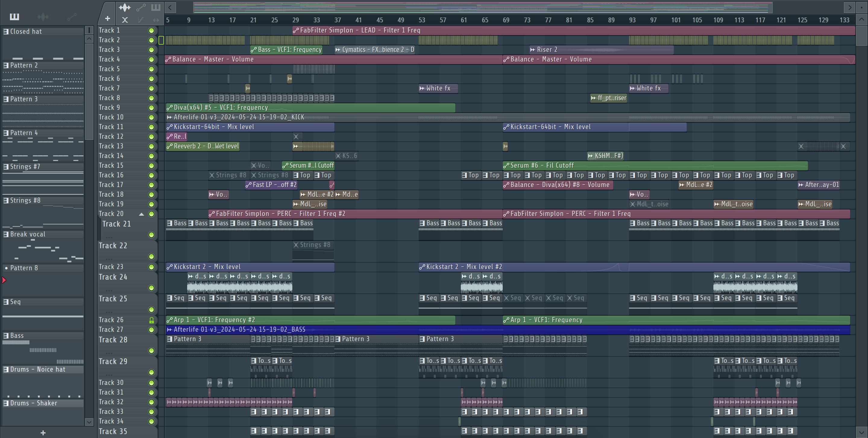Click automation icon on Fast LP -..off #2 clip
Image resolution: width=868 pixels, height=438 pixels.
coord(248,185)
